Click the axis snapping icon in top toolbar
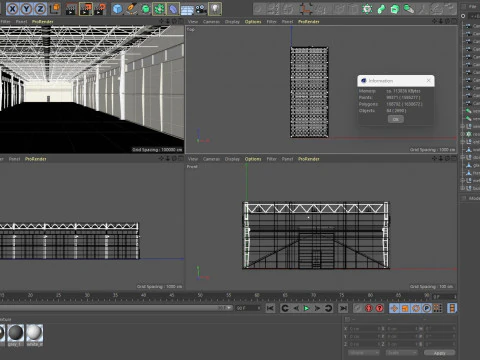 pos(305,9)
